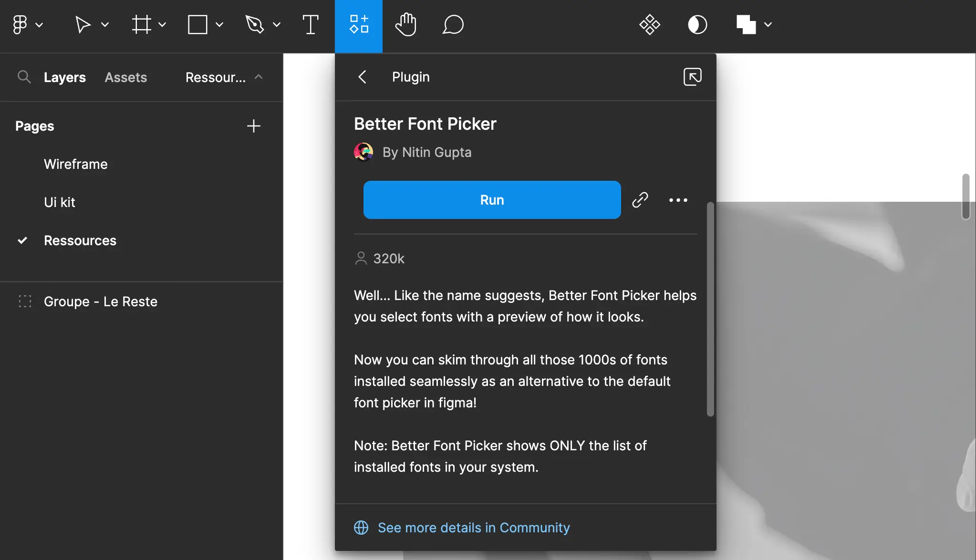Click Nitin Gupta's avatar

pyautogui.click(x=363, y=152)
